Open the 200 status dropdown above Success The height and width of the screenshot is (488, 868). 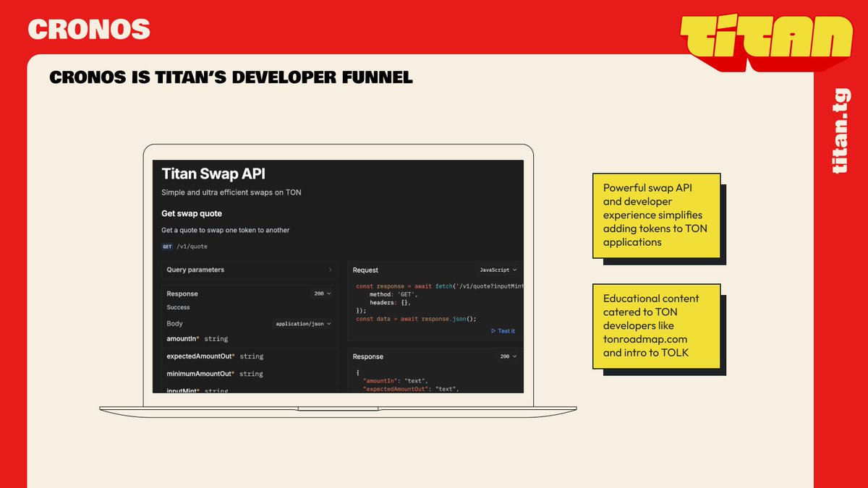click(322, 294)
